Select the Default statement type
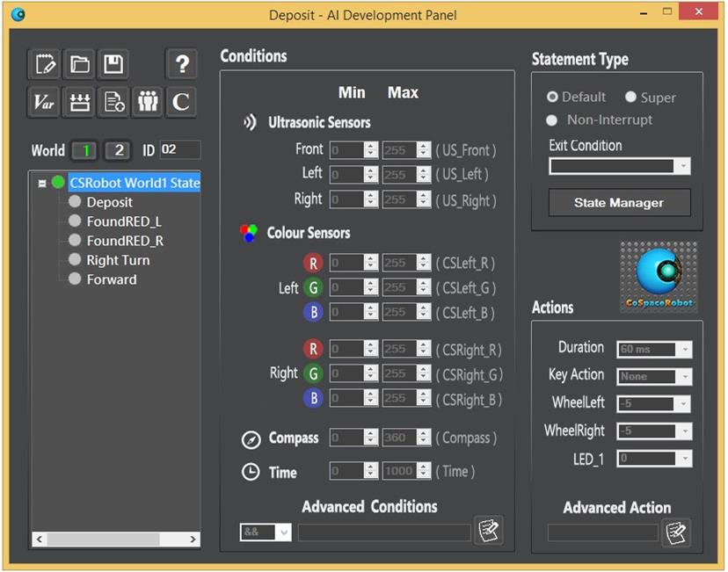The image size is (728, 572). pyautogui.click(x=553, y=97)
